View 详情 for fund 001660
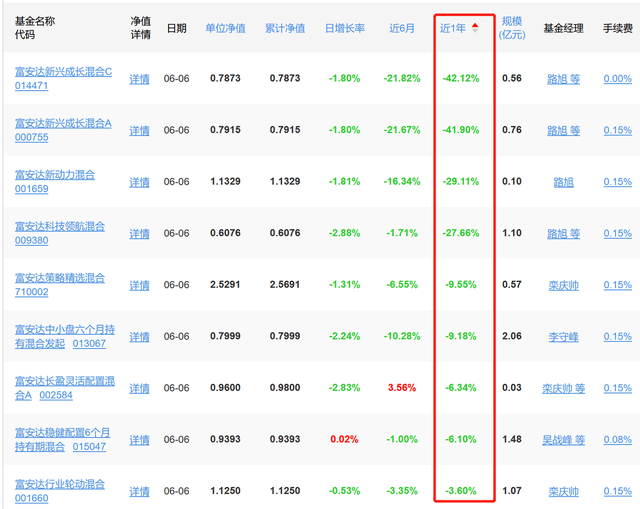The image size is (640, 509). point(139,491)
